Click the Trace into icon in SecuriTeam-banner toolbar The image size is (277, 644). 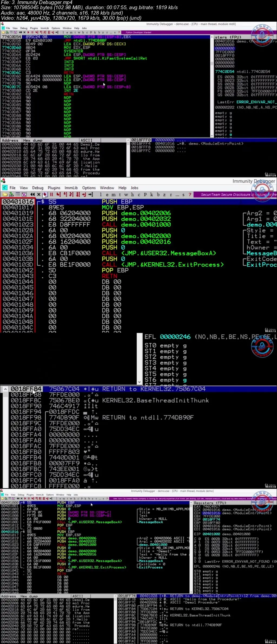71,194
